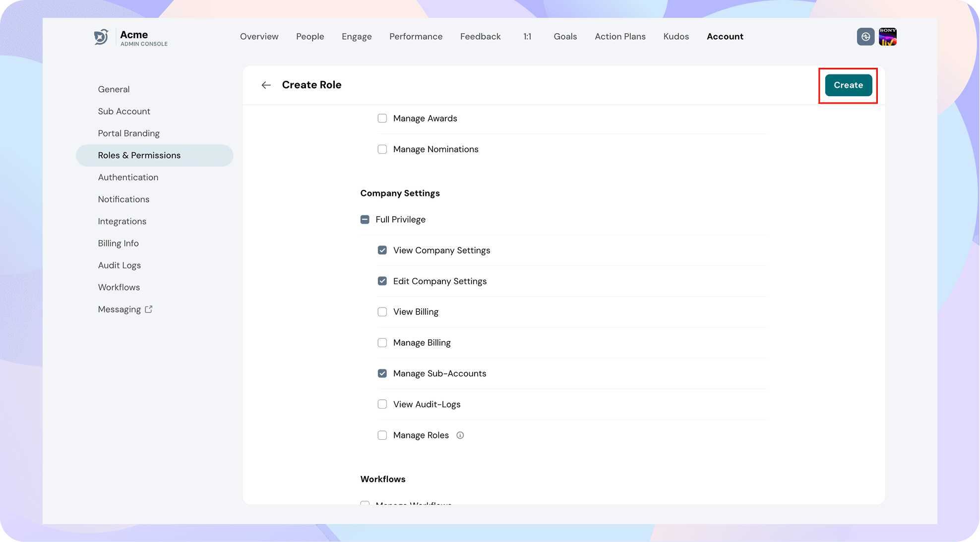Open General settings in the sidebar
Image resolution: width=980 pixels, height=542 pixels.
[x=155, y=89]
